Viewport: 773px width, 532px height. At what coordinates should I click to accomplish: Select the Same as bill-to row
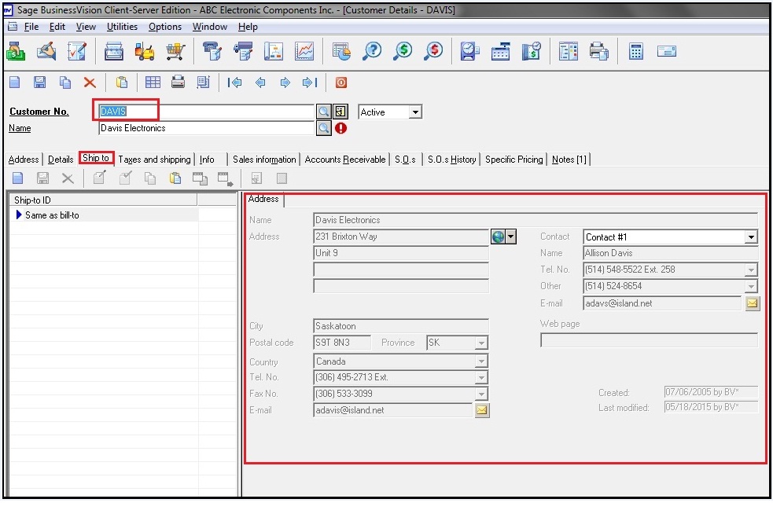pos(104,215)
